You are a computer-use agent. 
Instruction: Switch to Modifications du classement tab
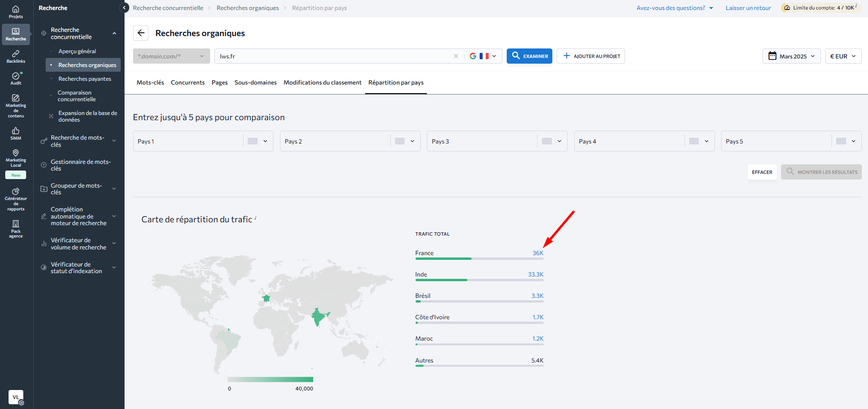323,83
